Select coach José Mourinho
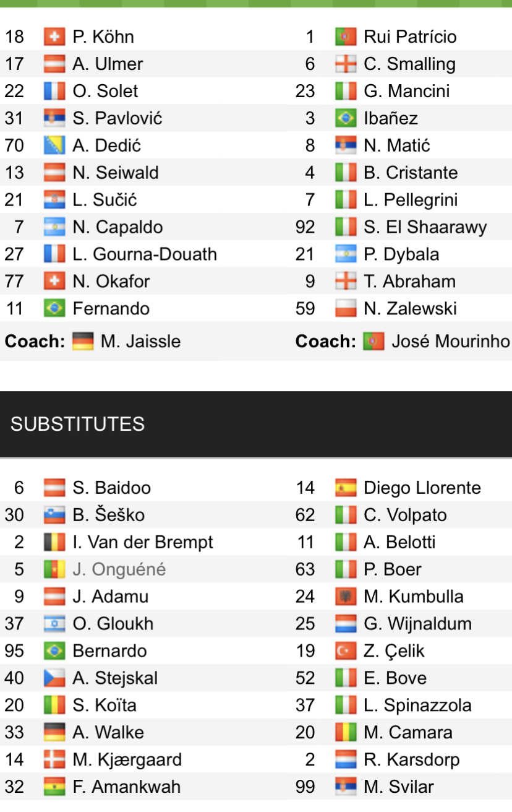 (x=451, y=341)
